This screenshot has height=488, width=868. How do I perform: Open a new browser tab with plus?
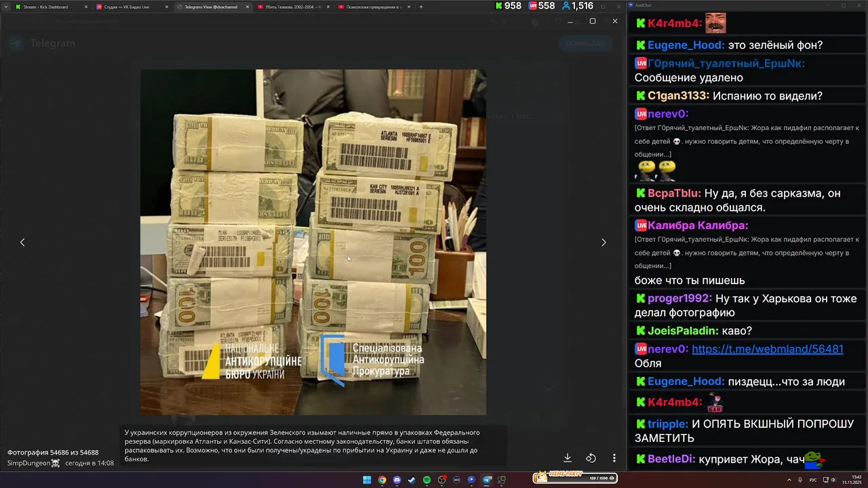(421, 7)
